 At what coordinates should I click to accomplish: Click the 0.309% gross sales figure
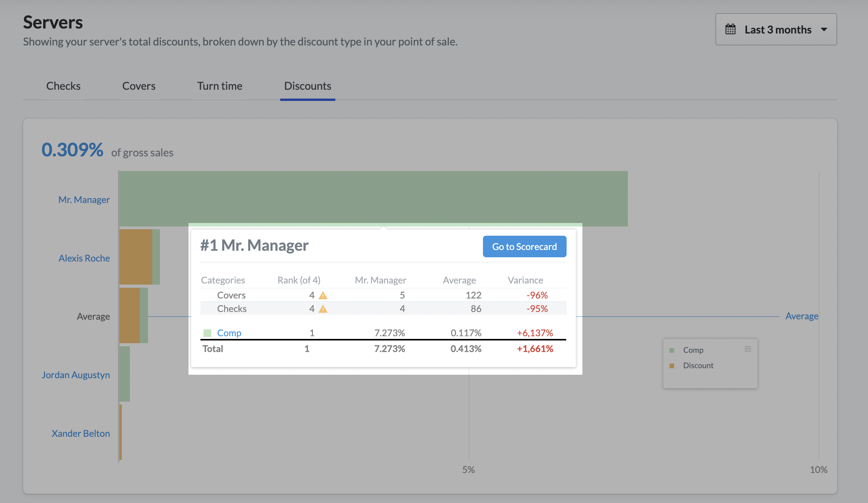click(x=72, y=150)
